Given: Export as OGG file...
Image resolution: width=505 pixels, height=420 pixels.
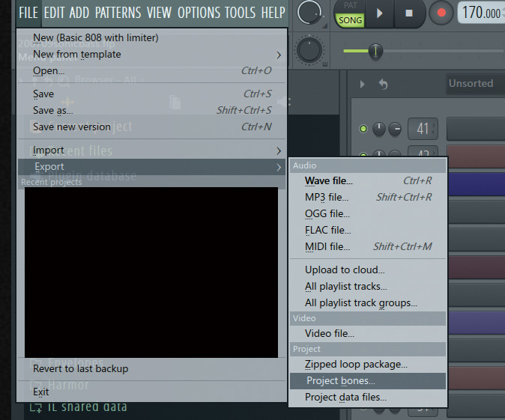Looking at the screenshot, I should 368,213.
